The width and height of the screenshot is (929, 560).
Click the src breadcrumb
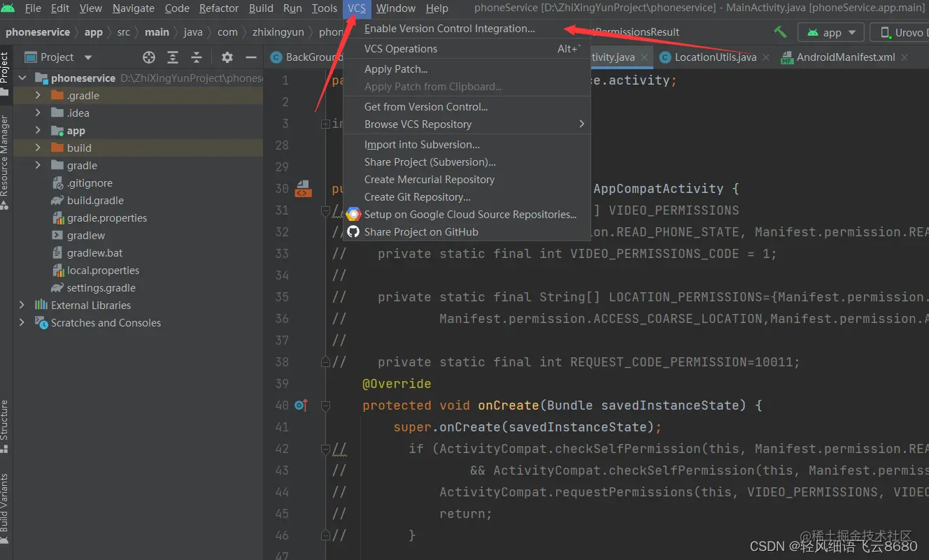(x=124, y=32)
